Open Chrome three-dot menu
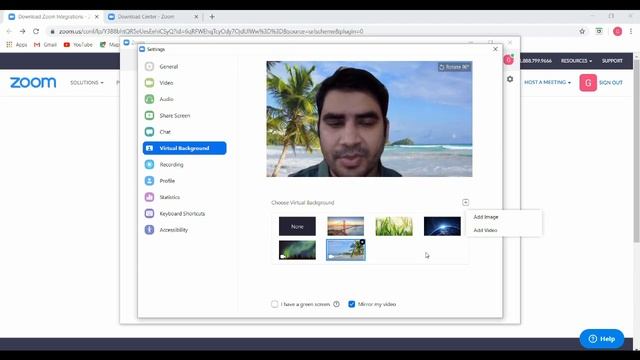 (x=631, y=31)
